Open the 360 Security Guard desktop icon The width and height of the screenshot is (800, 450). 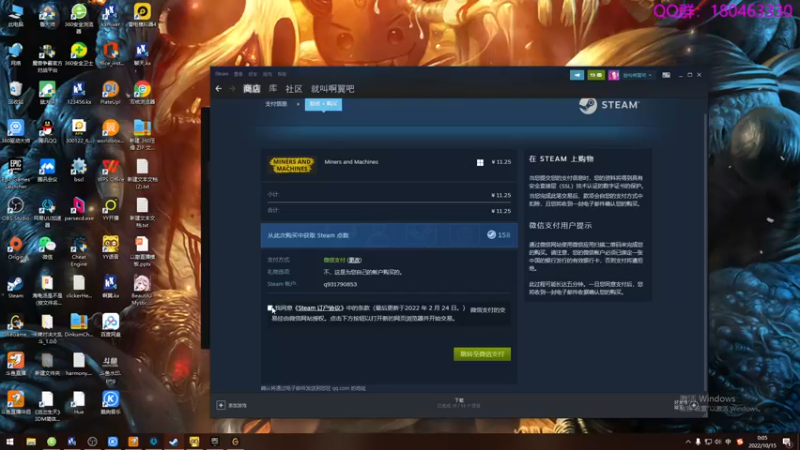(x=79, y=54)
